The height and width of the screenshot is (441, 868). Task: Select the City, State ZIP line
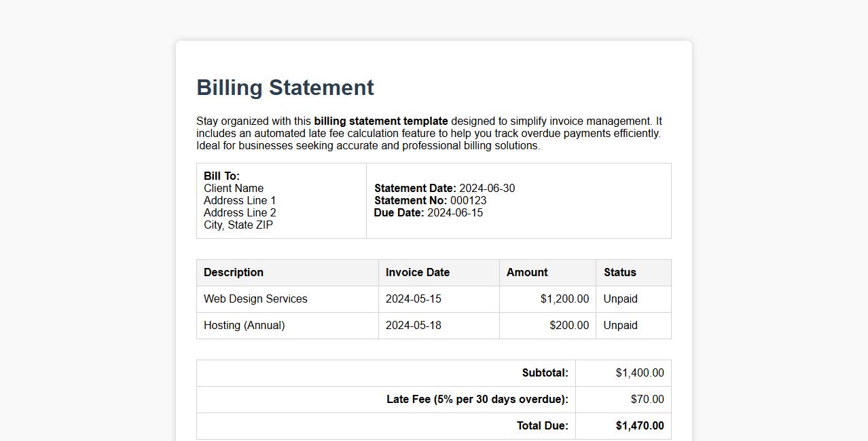point(238,225)
